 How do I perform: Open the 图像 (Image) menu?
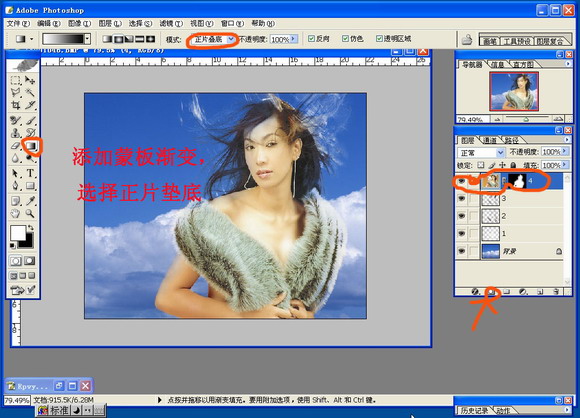[80, 23]
